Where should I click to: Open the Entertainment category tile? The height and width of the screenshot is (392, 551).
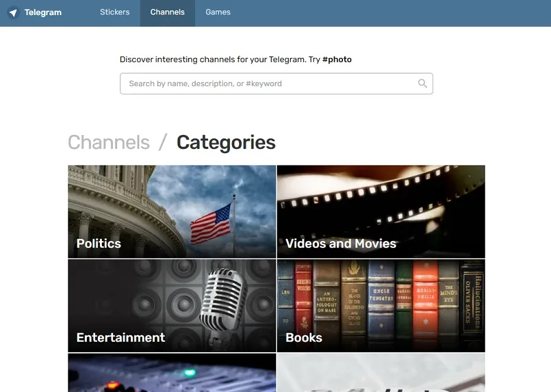point(171,306)
